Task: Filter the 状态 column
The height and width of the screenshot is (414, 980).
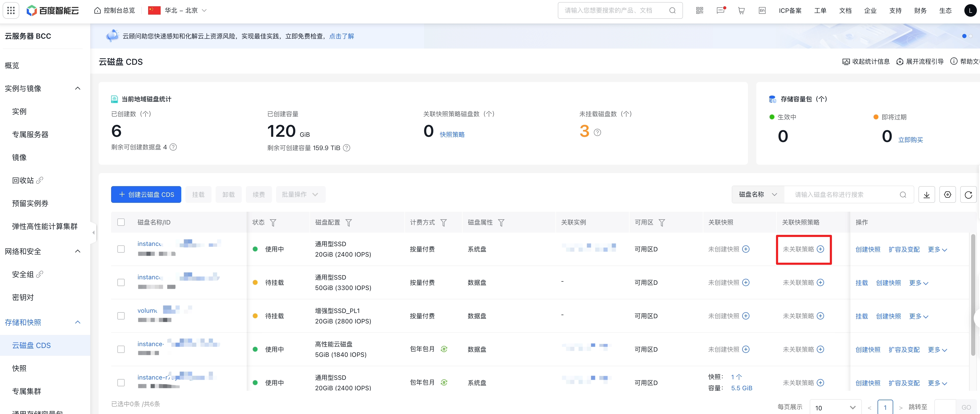Action: point(273,222)
